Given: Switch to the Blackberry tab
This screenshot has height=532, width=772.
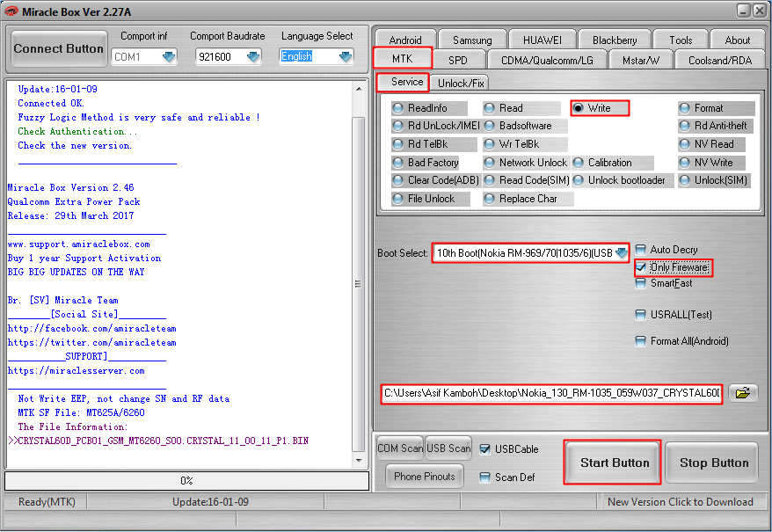Looking at the screenshot, I should click(615, 40).
